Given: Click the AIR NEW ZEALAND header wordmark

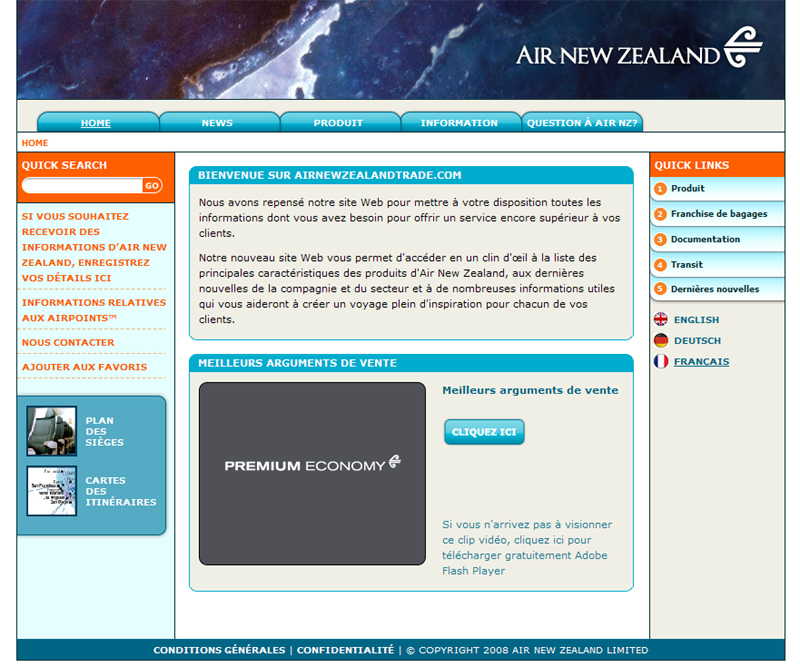Looking at the screenshot, I should (618, 56).
